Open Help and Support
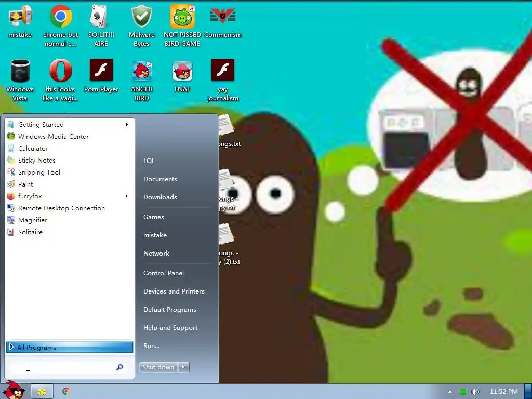Viewport: 532px width, 399px height. (x=170, y=328)
